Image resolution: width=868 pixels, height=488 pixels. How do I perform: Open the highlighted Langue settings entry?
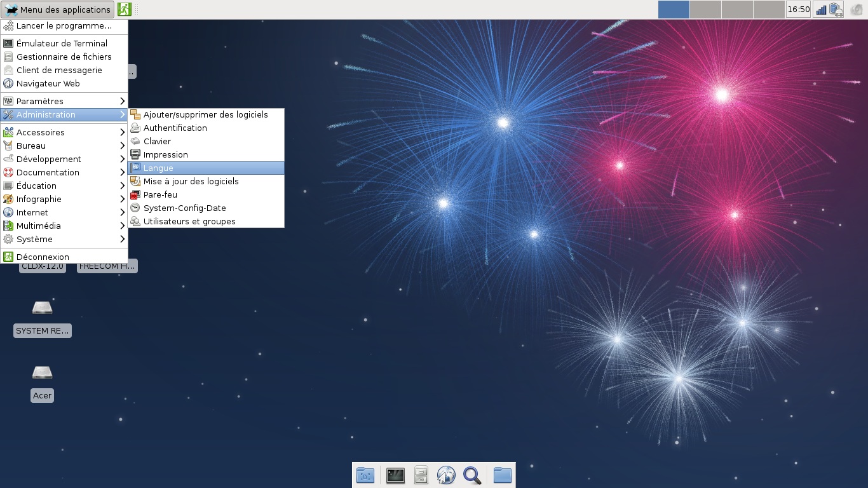point(206,168)
